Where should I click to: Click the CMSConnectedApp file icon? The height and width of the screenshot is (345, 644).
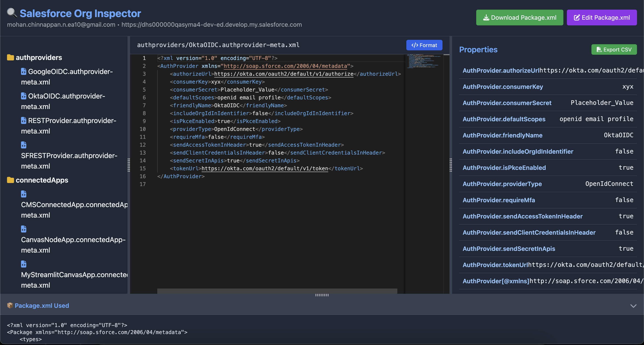pyautogui.click(x=23, y=194)
